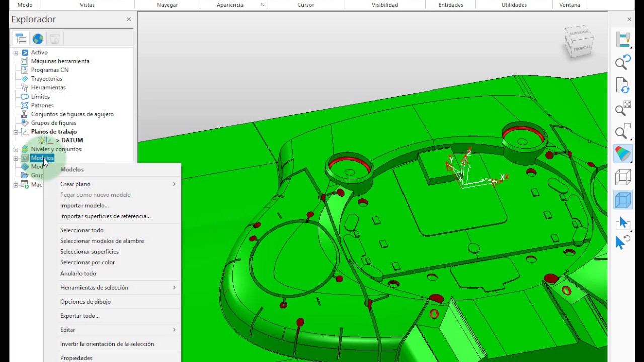Expand the Modelos tree node
This screenshot has height=362, width=644.
point(16,158)
